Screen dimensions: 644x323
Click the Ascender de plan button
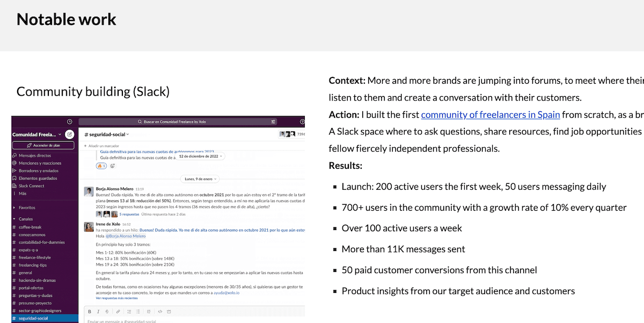point(45,145)
